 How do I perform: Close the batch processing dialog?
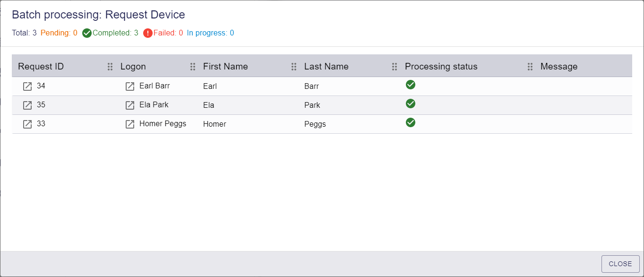pyautogui.click(x=620, y=264)
